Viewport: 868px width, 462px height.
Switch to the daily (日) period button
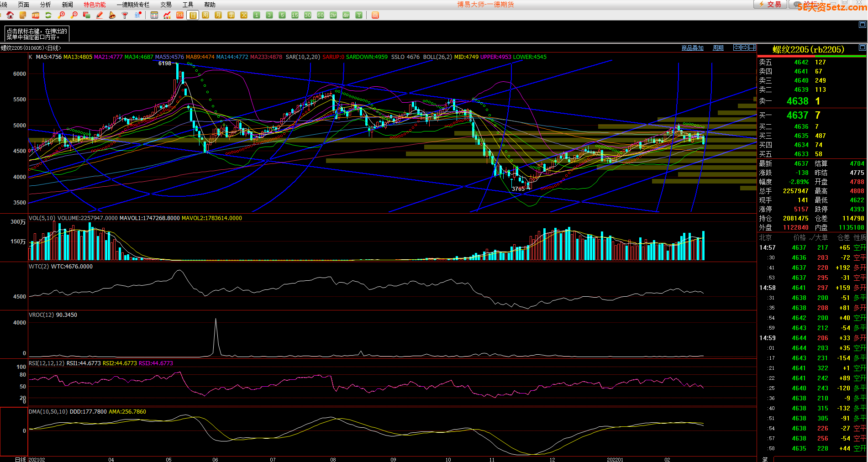pos(193,15)
